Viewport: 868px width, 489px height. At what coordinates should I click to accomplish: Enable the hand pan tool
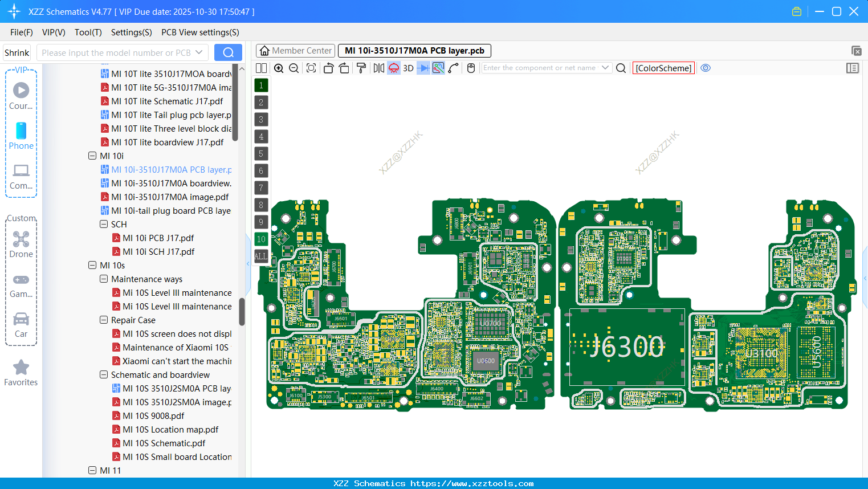click(x=471, y=68)
